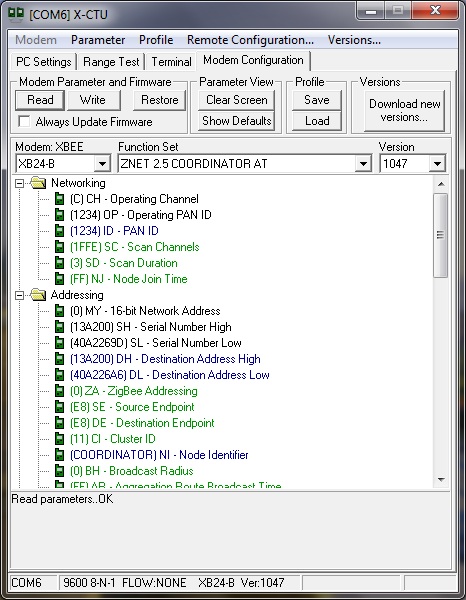Click the green icon beside PAN ID

(59, 231)
